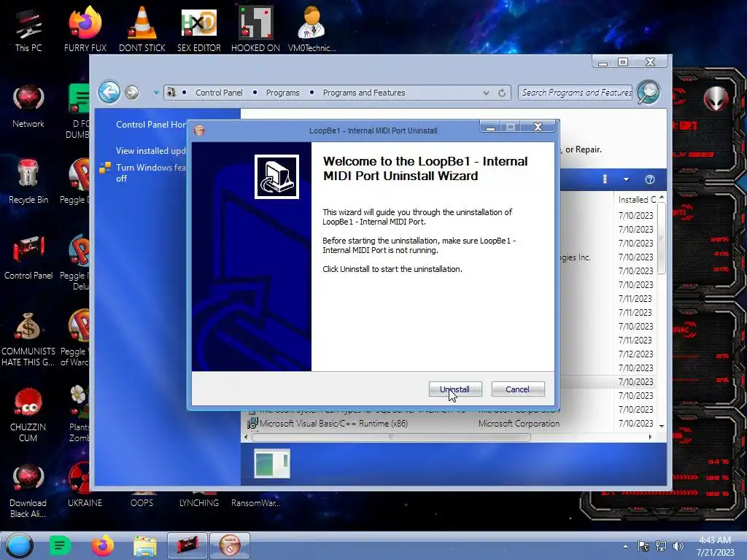
Task: Open Turn Windows features on or off
Action: 150,173
